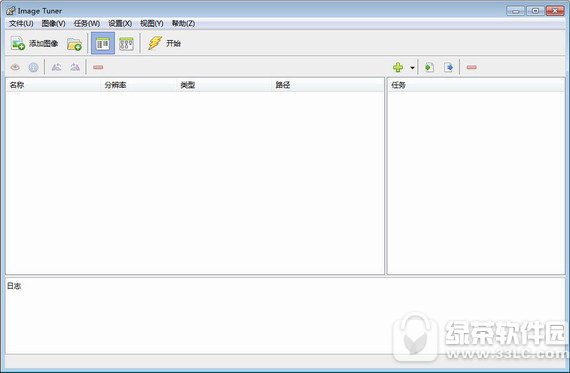Image resolution: width=570 pixels, height=373 pixels.
Task: Click the import task list icon
Action: click(x=429, y=67)
